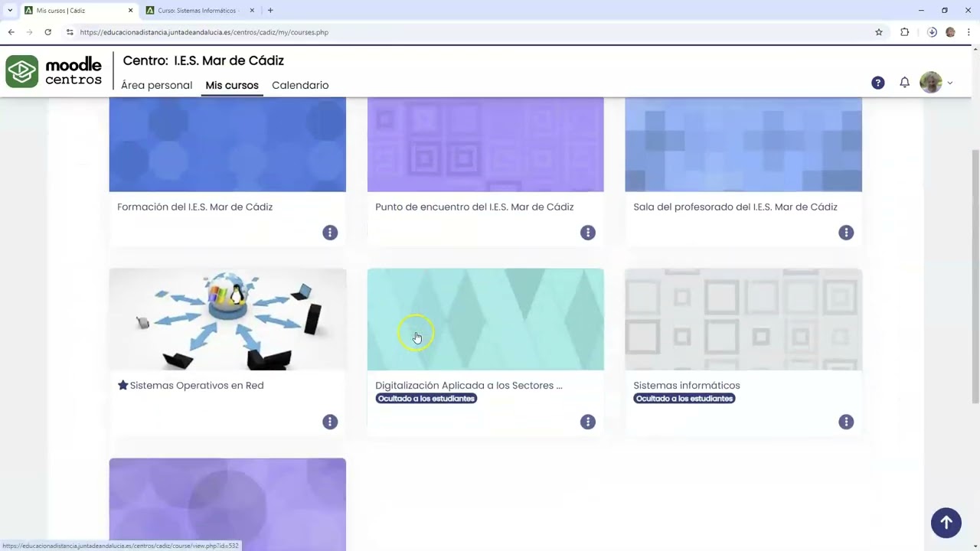Open options menu for Sistemas Operativos en Red

pyautogui.click(x=330, y=422)
